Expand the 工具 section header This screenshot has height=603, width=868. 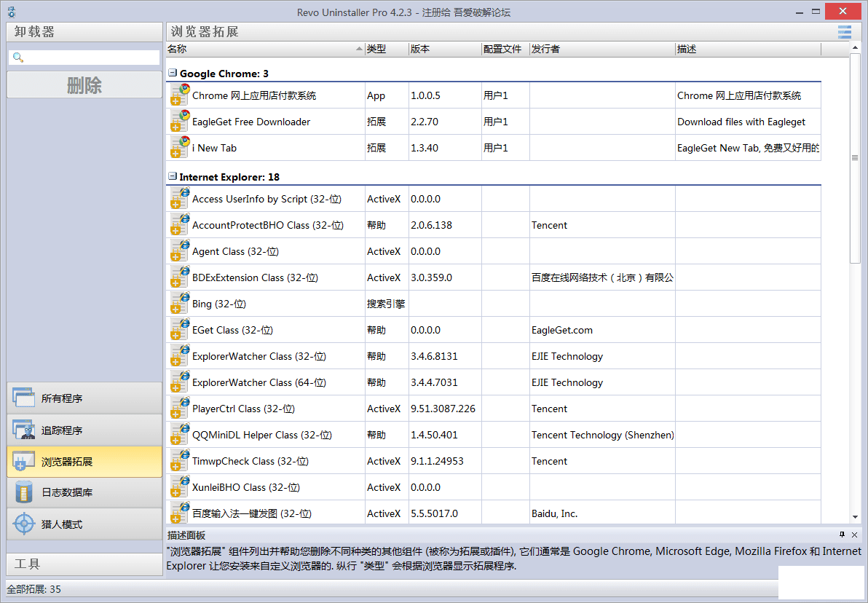[x=84, y=564]
